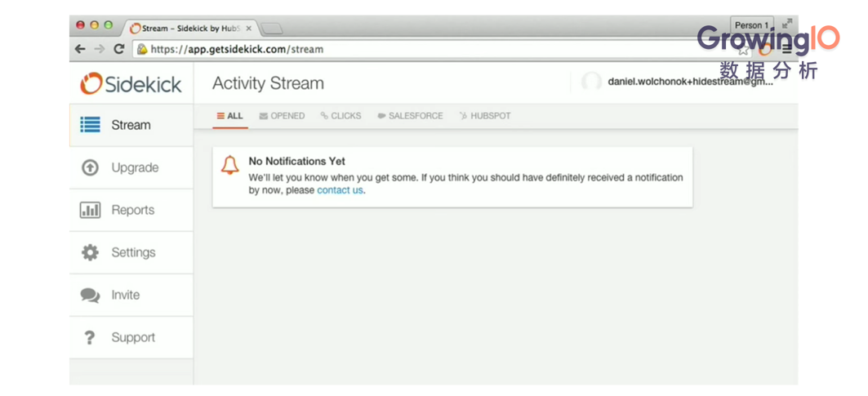Switch to the HUBSPOT filter tab

pyautogui.click(x=485, y=116)
